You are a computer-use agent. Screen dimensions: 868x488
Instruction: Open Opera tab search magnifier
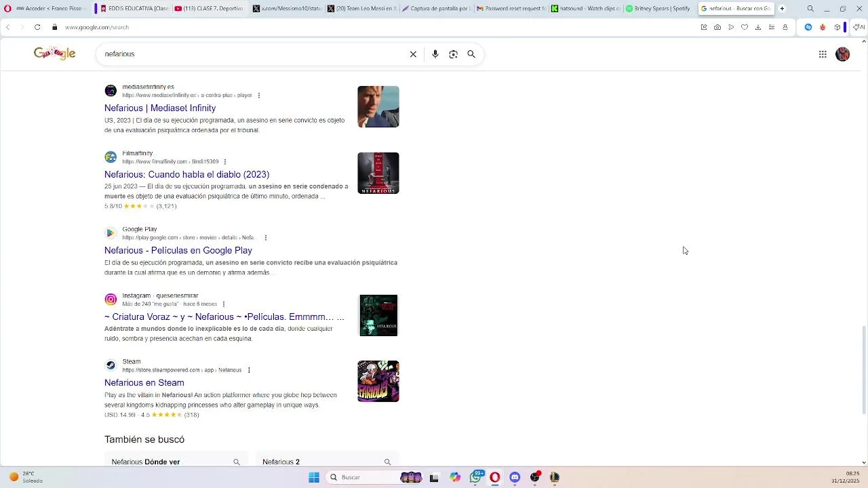(x=810, y=9)
